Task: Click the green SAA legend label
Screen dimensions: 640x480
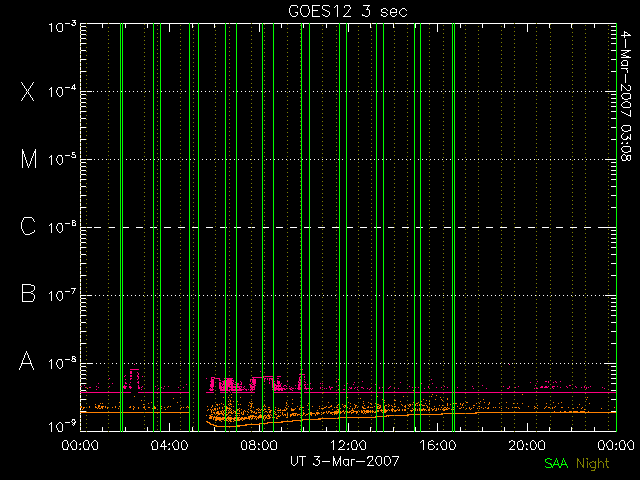Action: tap(556, 463)
